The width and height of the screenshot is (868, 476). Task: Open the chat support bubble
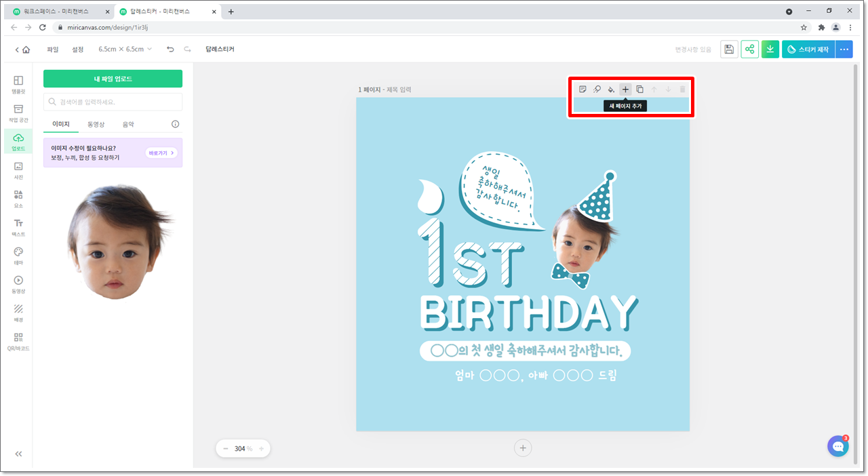click(x=838, y=446)
